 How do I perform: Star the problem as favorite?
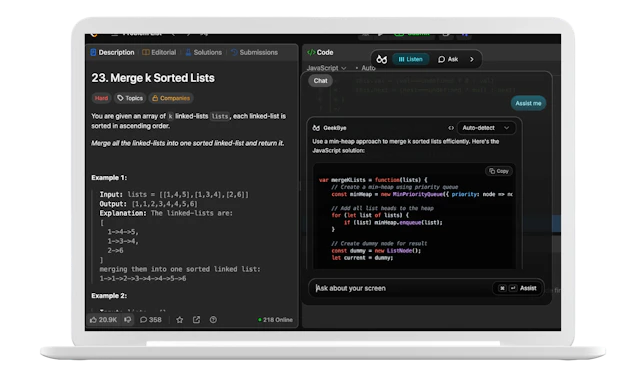coord(179,319)
